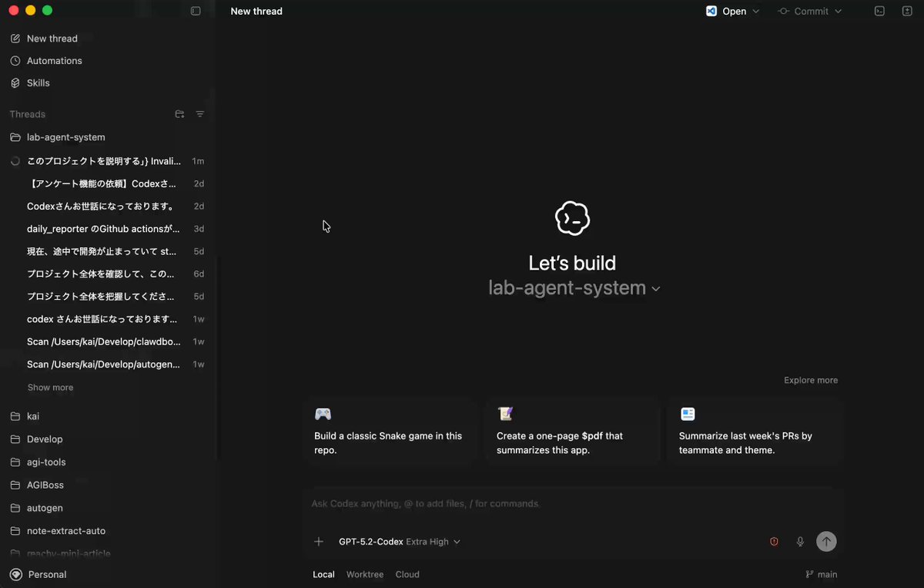The height and width of the screenshot is (588, 924).
Task: Click the New thread compose icon
Action: point(15,39)
